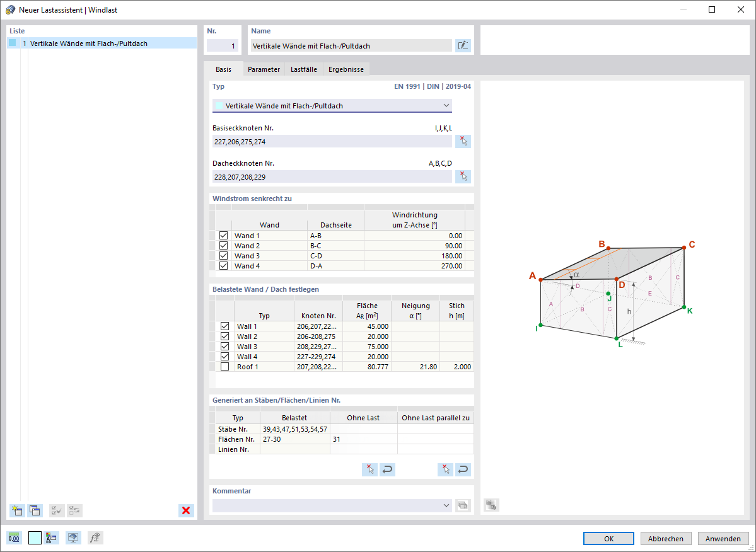756x552 pixels.
Task: Open the Lastfälle tab
Action: [x=304, y=69]
